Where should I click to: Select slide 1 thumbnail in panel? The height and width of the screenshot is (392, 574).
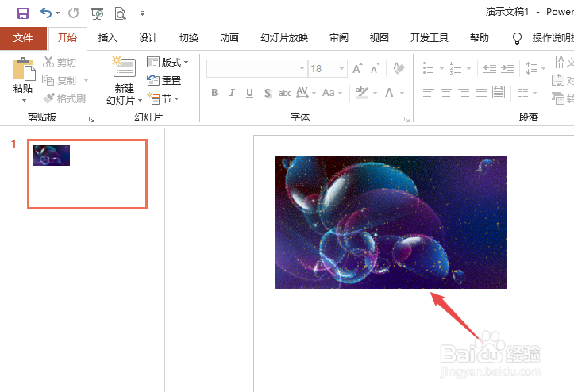click(x=87, y=175)
